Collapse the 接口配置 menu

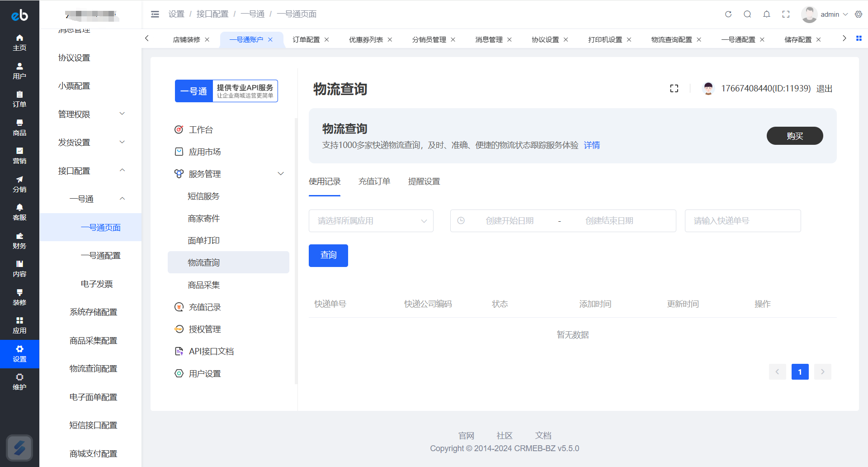90,171
